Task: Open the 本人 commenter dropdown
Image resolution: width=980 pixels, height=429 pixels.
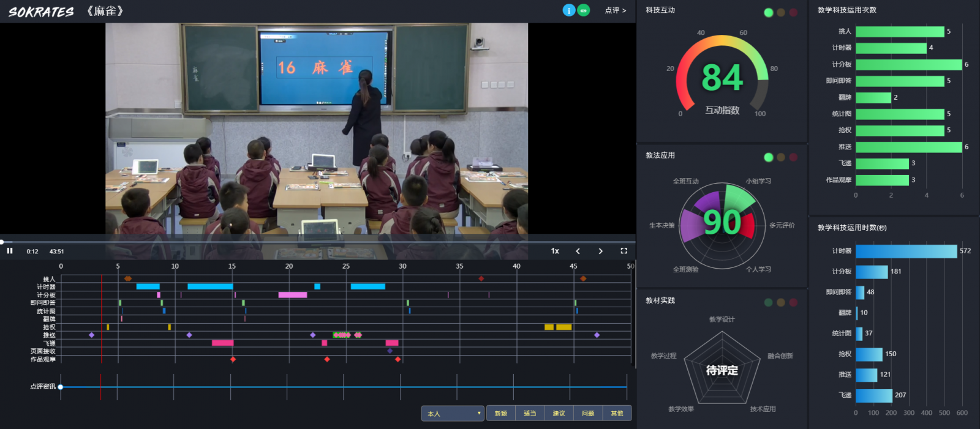Action: [x=452, y=414]
